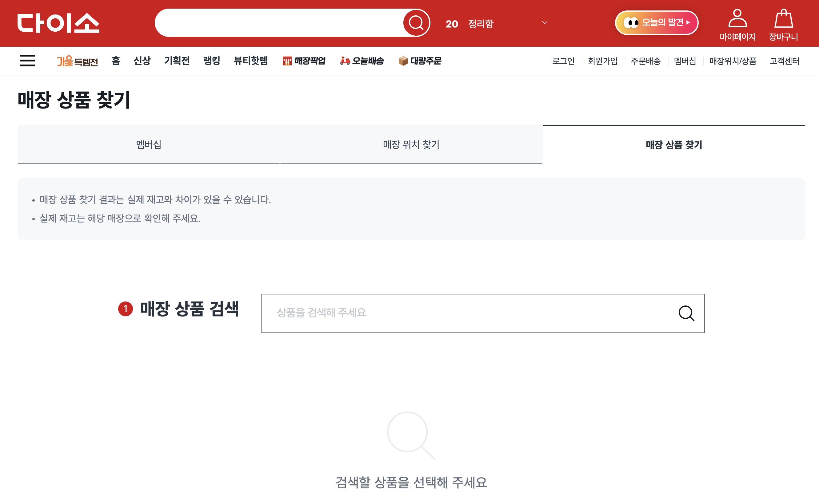Open 매장픽업 store pickup menu

304,61
